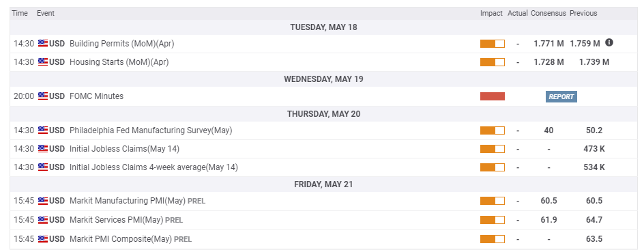The image size is (644, 250).
Task: Click the Previous column header
Action: click(583, 13)
